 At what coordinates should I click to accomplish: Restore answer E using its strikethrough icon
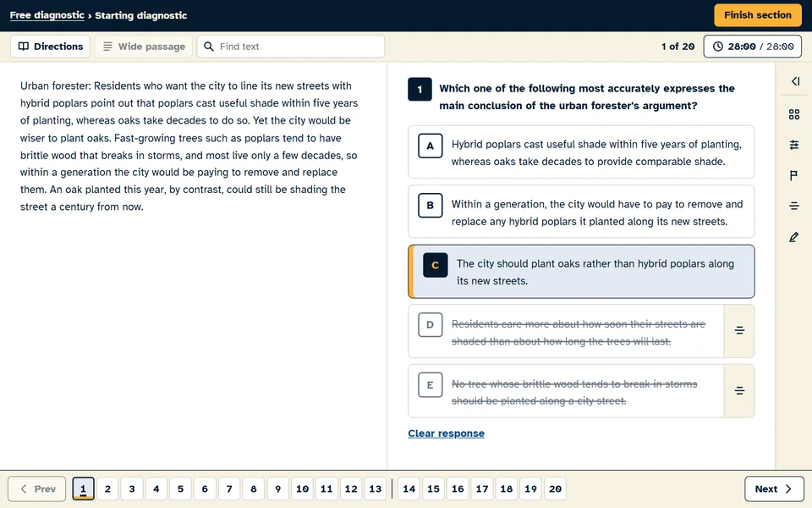pos(739,391)
